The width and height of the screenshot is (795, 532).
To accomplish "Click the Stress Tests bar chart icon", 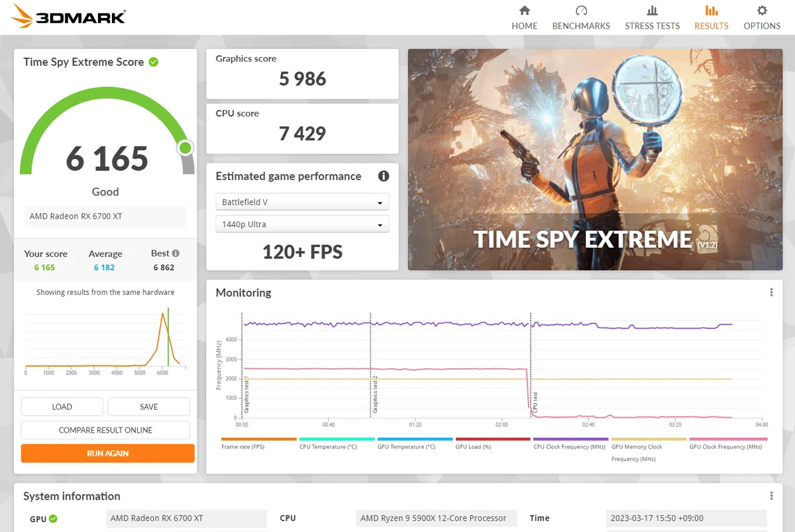I will click(x=652, y=11).
